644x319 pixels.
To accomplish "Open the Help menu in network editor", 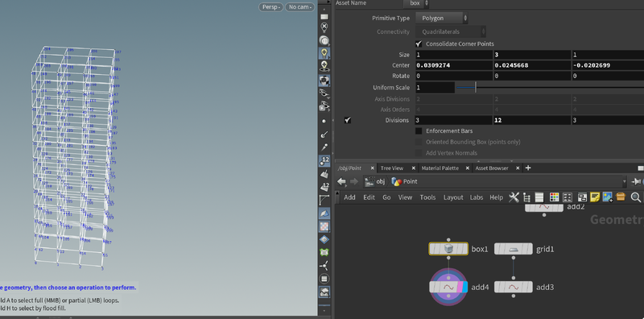I will (x=496, y=197).
